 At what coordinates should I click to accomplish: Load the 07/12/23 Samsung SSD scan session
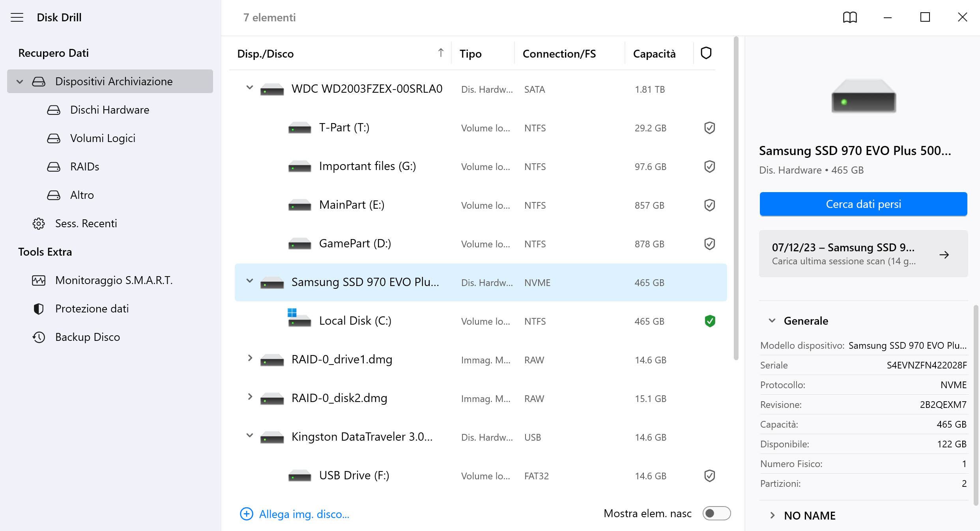863,254
